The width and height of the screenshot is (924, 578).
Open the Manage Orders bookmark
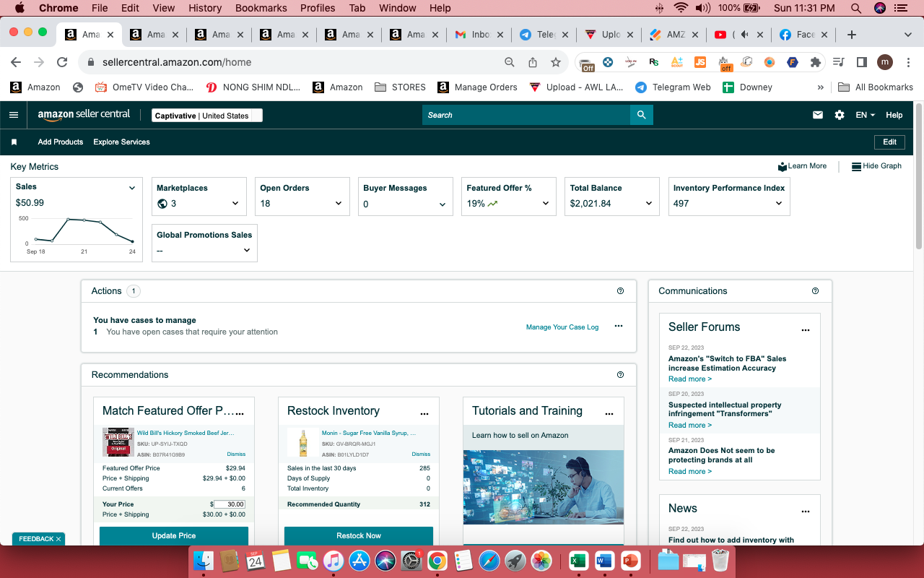point(478,87)
